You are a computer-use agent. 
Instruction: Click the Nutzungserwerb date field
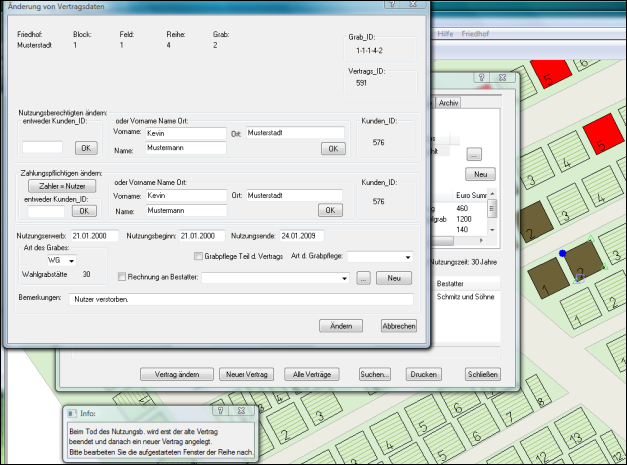95,236
